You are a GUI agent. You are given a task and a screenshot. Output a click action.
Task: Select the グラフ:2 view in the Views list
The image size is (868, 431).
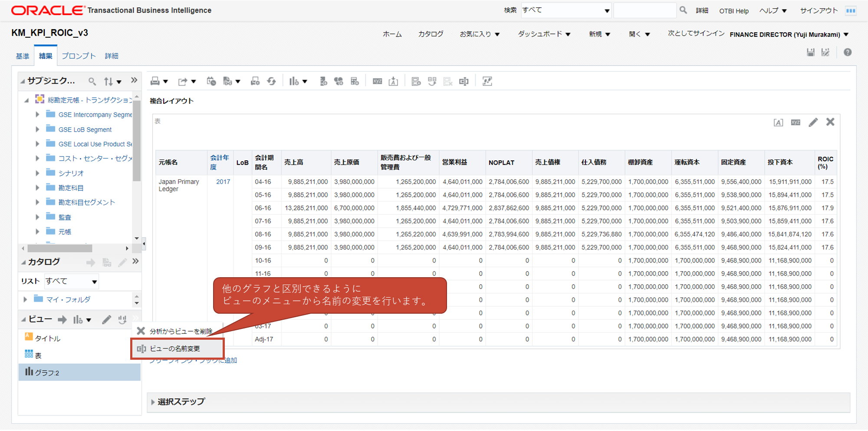pyautogui.click(x=79, y=372)
